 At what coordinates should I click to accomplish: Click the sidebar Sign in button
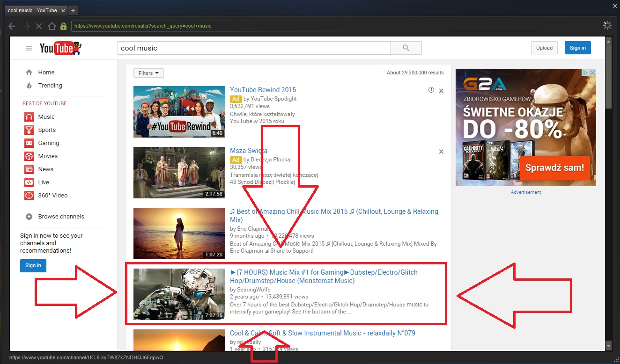[33, 266]
